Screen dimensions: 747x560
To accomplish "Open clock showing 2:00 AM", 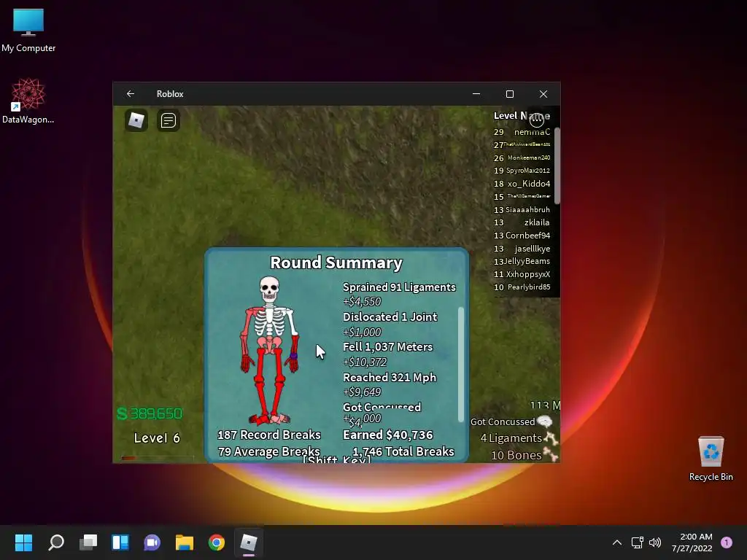I will [692, 542].
